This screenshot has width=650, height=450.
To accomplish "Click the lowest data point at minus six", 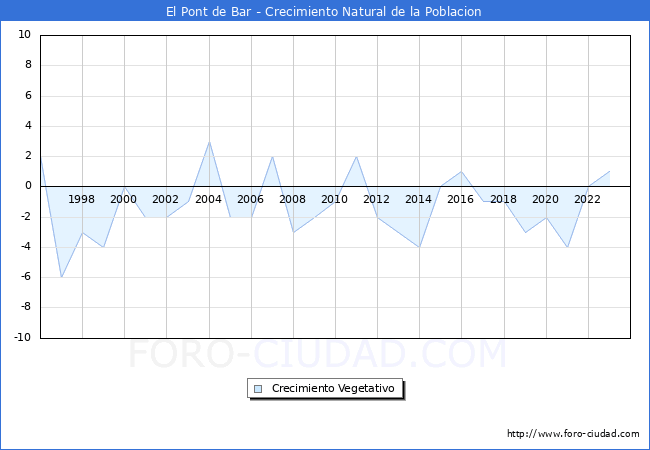I will (x=61, y=277).
